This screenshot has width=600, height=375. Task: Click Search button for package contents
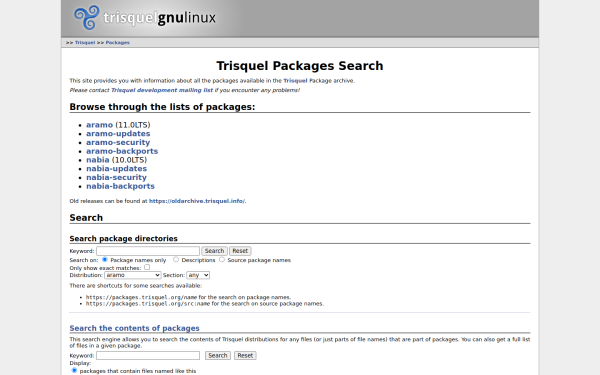218,355
